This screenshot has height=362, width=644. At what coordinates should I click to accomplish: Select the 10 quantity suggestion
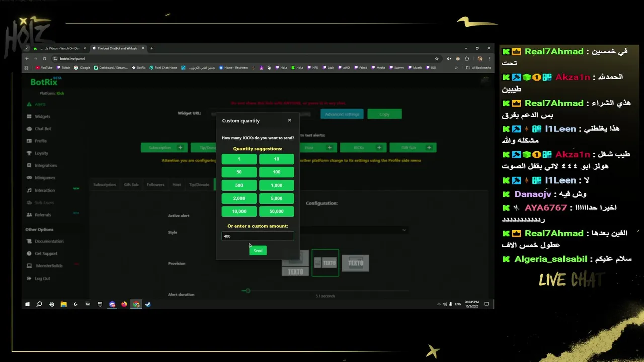tap(277, 159)
